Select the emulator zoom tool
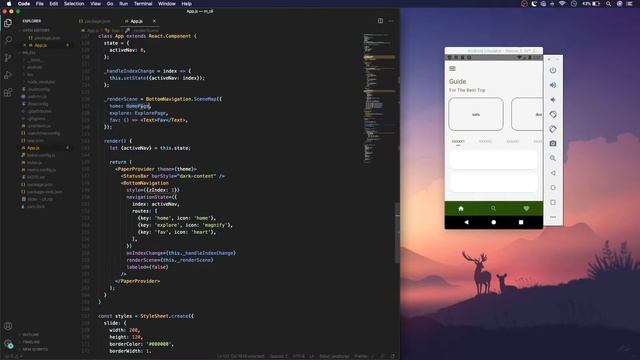 click(x=553, y=158)
